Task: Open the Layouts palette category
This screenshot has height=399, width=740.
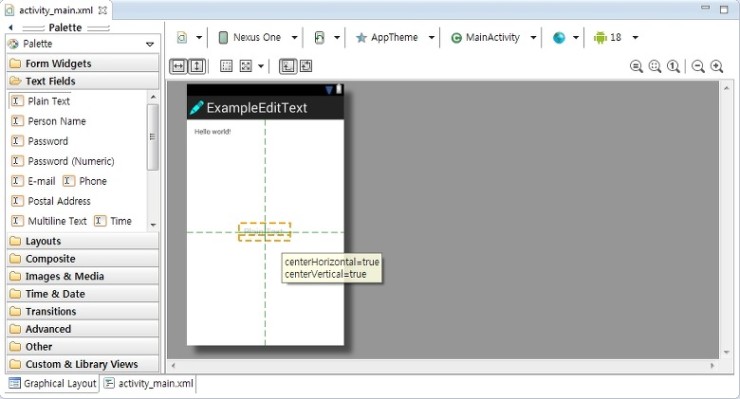Action: pyautogui.click(x=83, y=241)
